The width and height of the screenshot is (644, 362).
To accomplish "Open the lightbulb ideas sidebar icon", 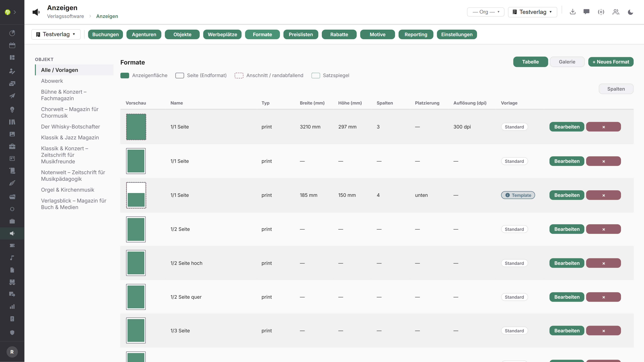I will (x=12, y=110).
